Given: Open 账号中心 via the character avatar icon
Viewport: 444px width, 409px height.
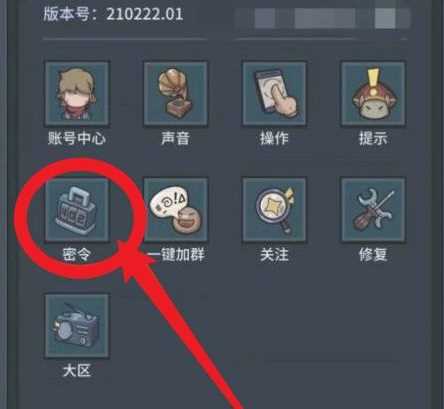Looking at the screenshot, I should point(77,93).
